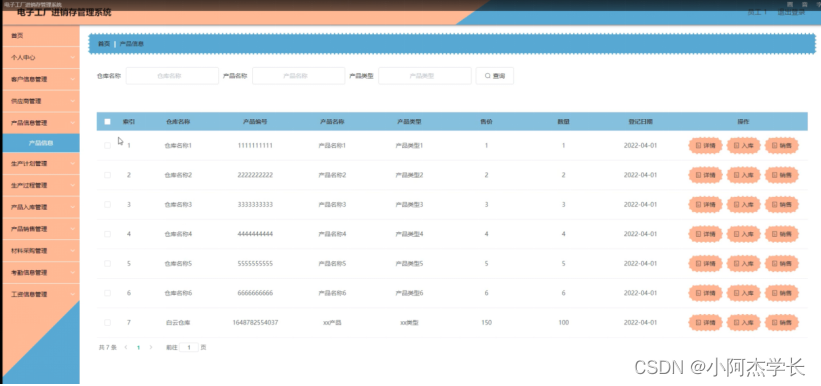Collapse the 产品信息管理 sidebar menu

click(x=41, y=123)
